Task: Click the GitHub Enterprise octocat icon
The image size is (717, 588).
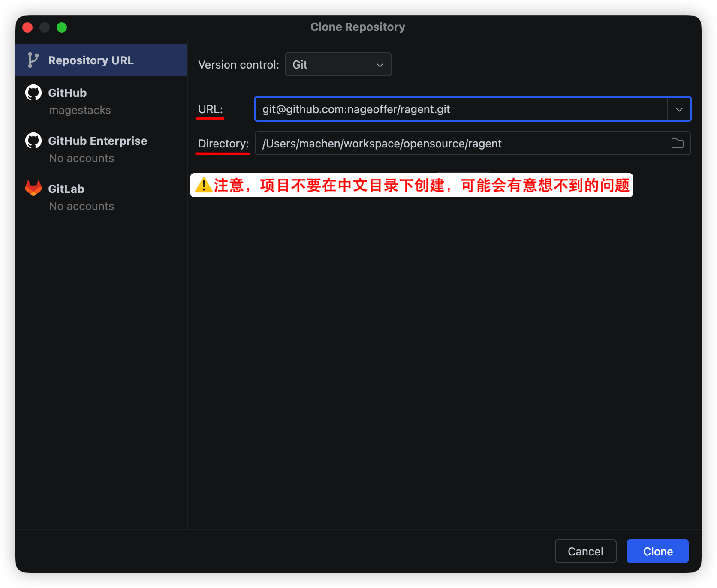Action: pos(33,141)
